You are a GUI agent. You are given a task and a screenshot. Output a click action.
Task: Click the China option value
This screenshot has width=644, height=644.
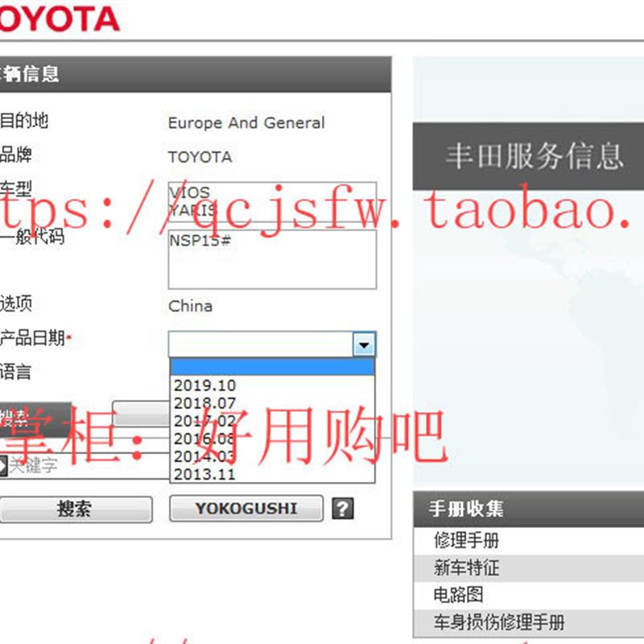[191, 306]
